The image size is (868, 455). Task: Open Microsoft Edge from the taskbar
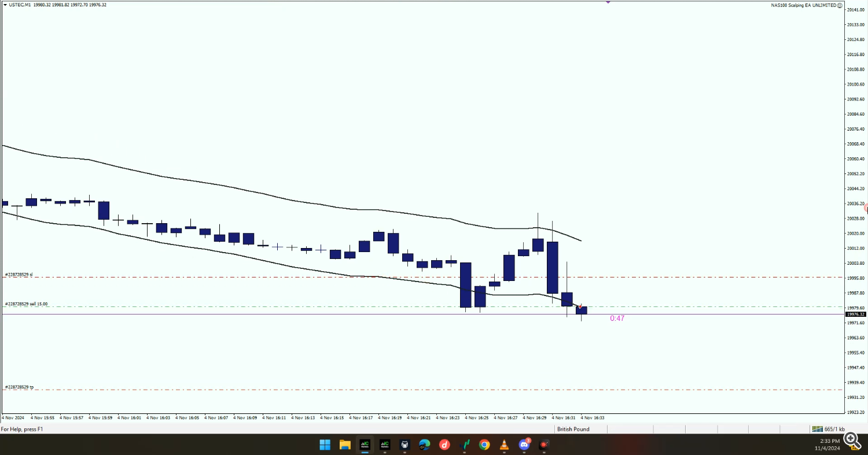click(425, 445)
